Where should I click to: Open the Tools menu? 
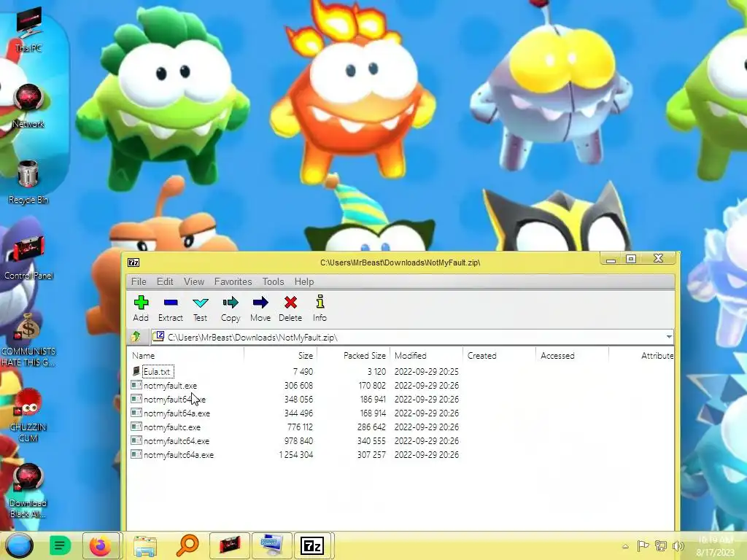coord(273,281)
